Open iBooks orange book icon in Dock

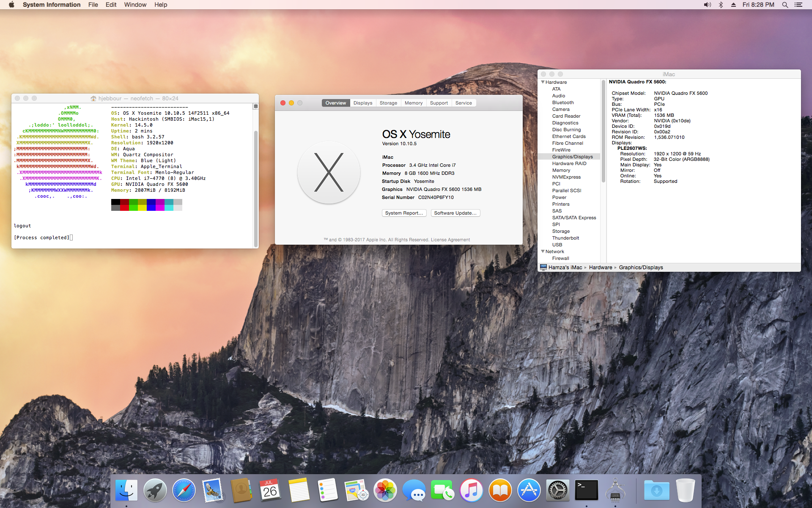pos(500,491)
